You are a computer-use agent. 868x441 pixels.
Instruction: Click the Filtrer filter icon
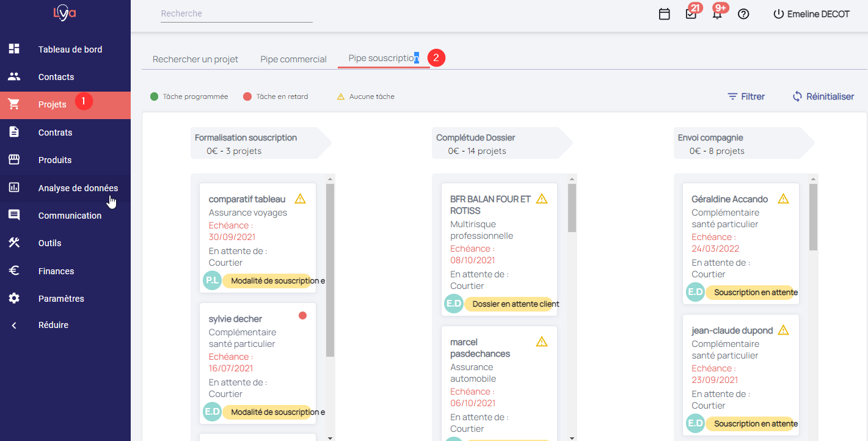coord(732,97)
